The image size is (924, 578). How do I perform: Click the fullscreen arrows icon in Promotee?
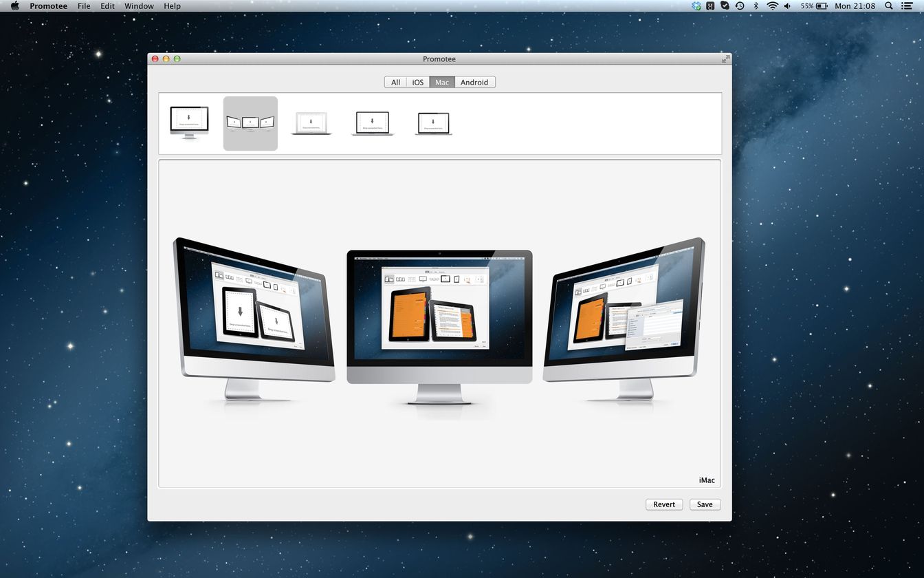click(725, 59)
